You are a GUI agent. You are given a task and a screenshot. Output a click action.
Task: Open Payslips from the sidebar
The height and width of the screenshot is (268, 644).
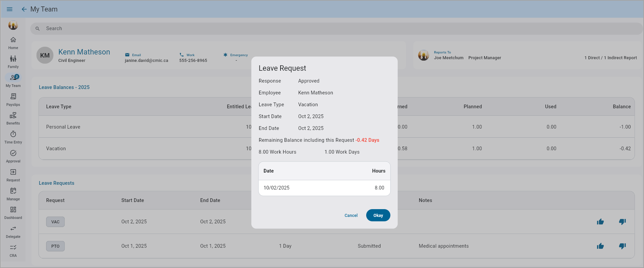click(13, 100)
